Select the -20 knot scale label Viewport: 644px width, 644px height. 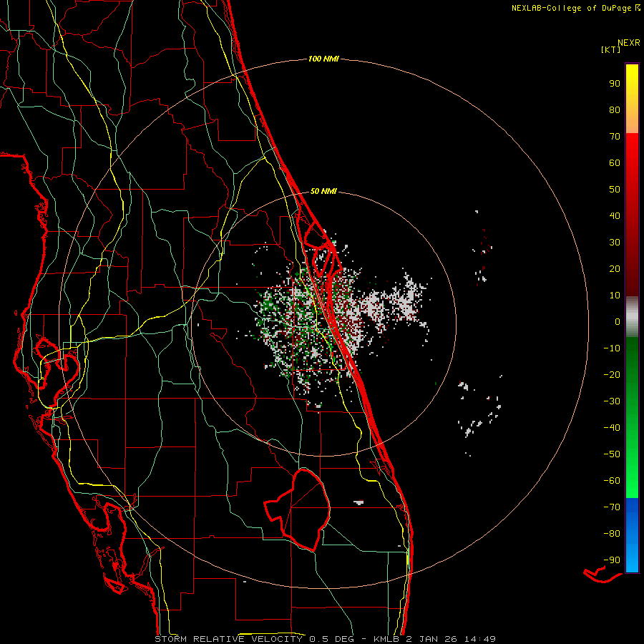[612, 374]
